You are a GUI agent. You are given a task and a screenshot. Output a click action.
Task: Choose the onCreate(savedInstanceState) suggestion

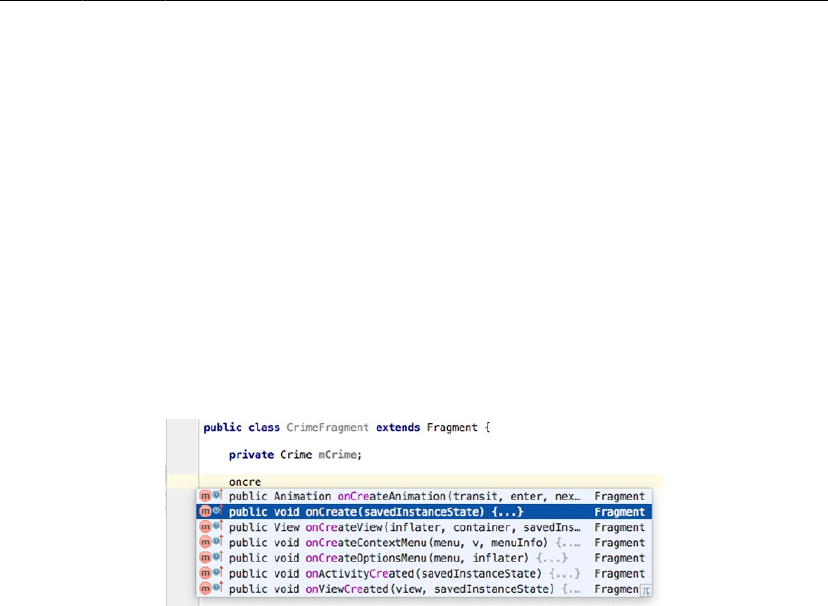click(424, 512)
